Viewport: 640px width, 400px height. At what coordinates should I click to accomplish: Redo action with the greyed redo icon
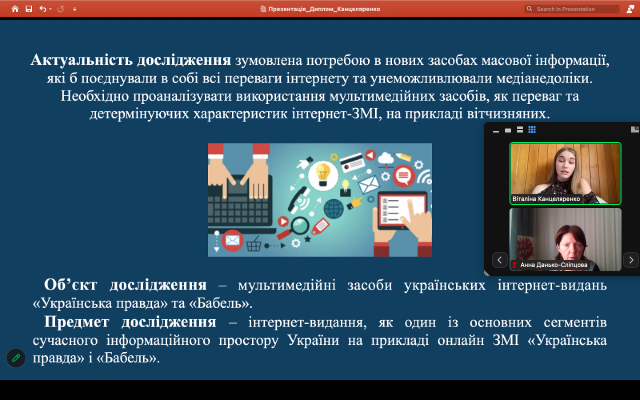click(x=60, y=9)
